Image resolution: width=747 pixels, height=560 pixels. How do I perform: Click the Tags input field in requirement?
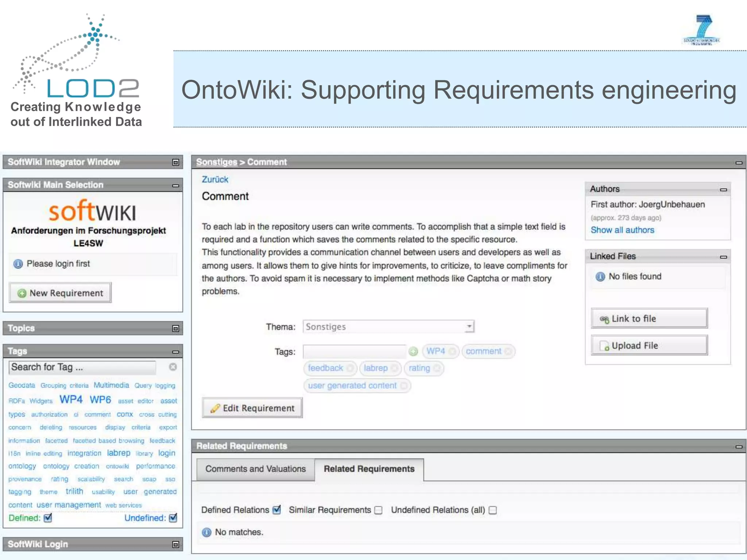[x=354, y=351]
